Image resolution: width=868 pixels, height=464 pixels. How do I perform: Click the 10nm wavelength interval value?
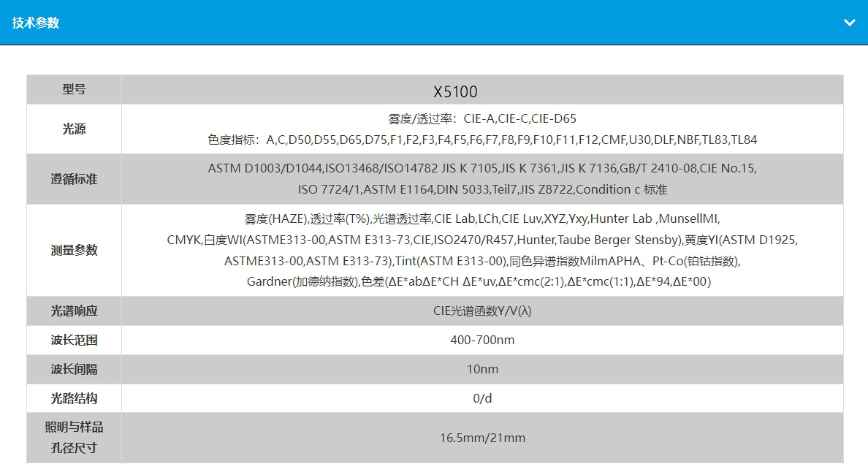coord(482,369)
